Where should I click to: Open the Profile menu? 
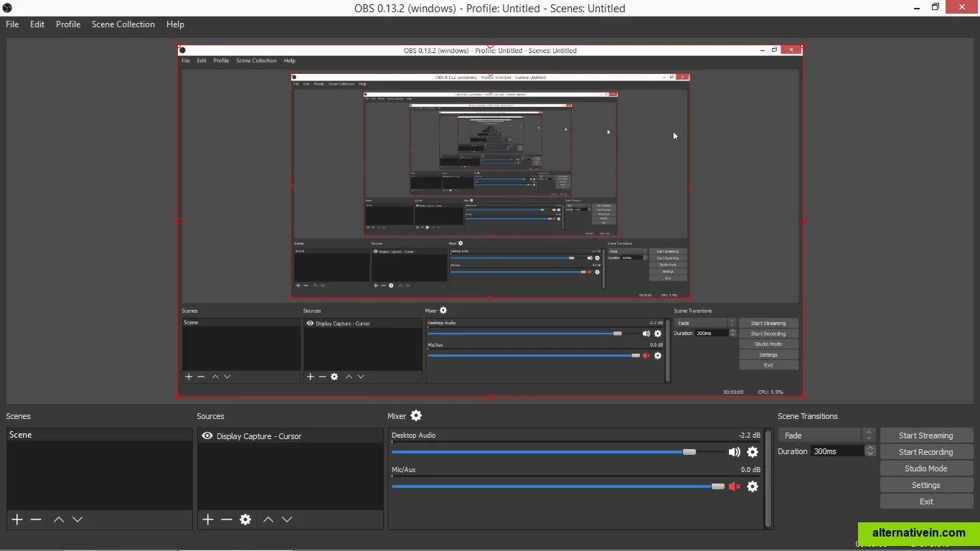[x=68, y=24]
